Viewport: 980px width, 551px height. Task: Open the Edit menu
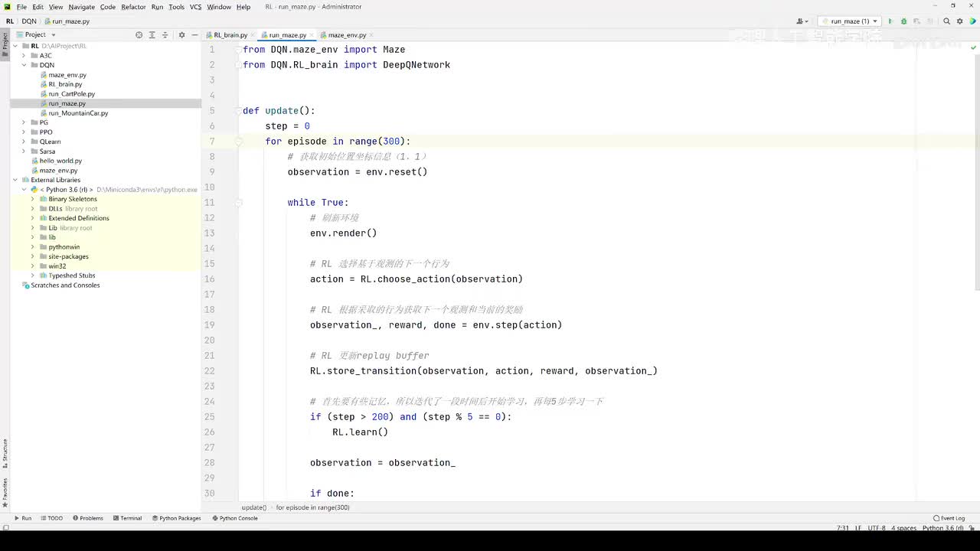click(x=38, y=7)
